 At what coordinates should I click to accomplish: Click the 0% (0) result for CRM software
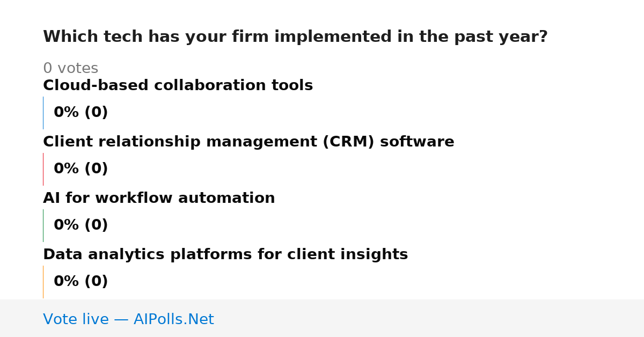80,169
